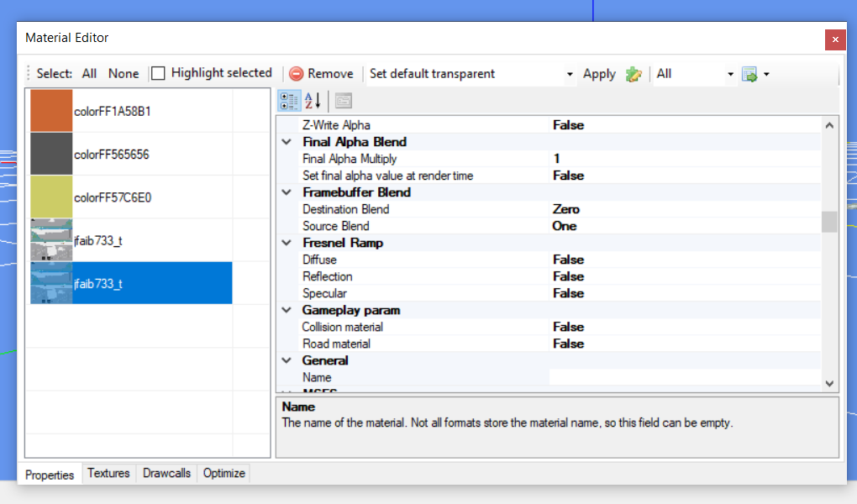857x504 pixels.
Task: Switch property grid to Categorized view
Action: click(288, 101)
